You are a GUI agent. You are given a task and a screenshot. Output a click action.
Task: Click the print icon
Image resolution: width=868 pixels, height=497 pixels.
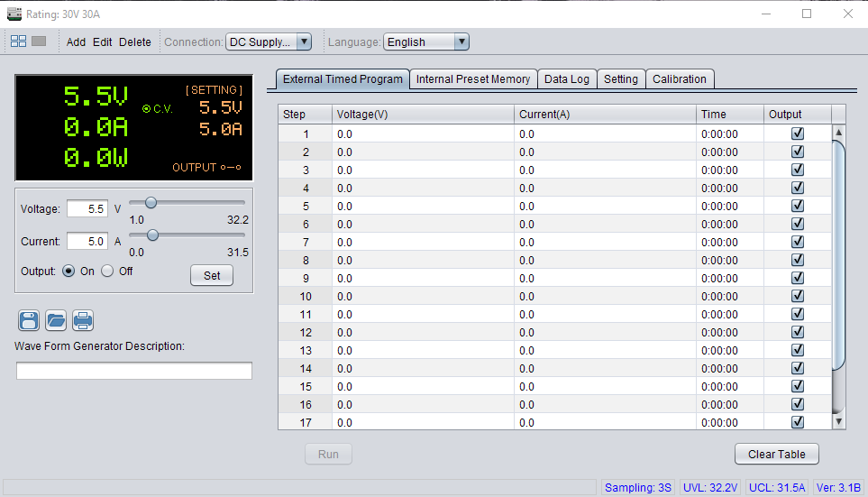[x=83, y=320]
